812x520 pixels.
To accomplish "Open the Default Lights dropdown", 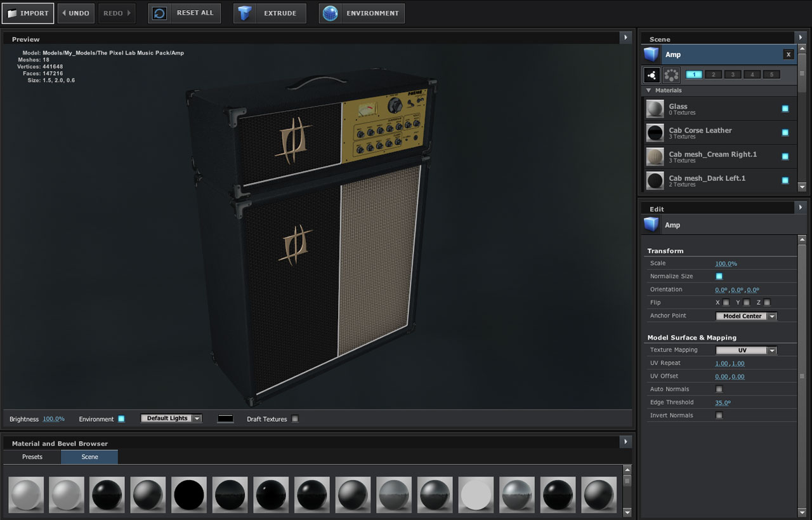I will (x=171, y=418).
